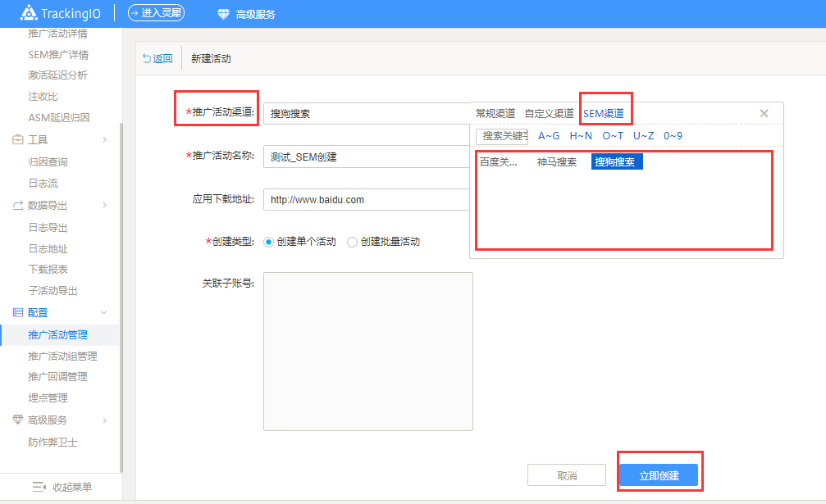Select 创建批量活动 radio button
Screen dimensions: 826x504
(x=353, y=242)
